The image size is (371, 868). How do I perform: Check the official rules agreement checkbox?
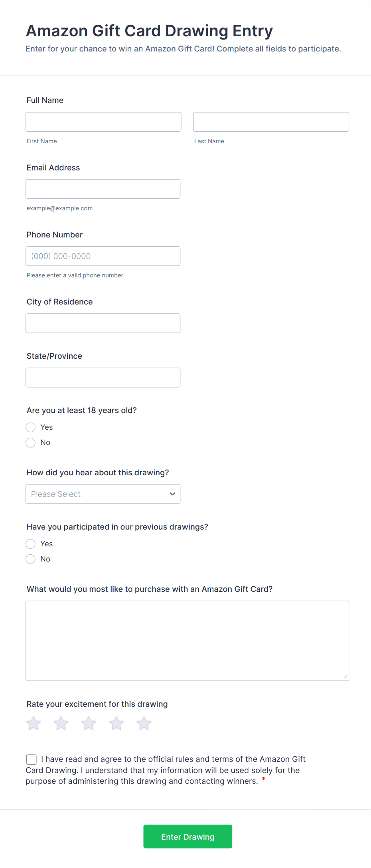click(31, 759)
